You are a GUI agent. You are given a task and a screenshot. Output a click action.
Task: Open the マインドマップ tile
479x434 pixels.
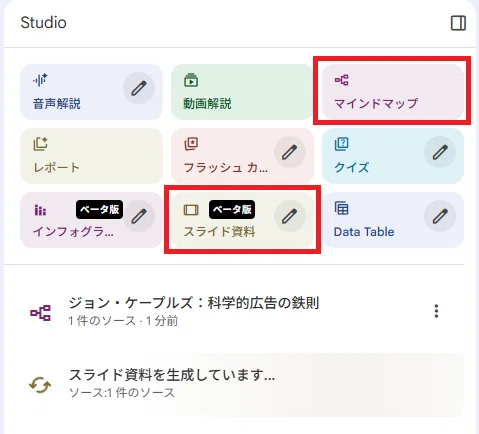[393, 92]
